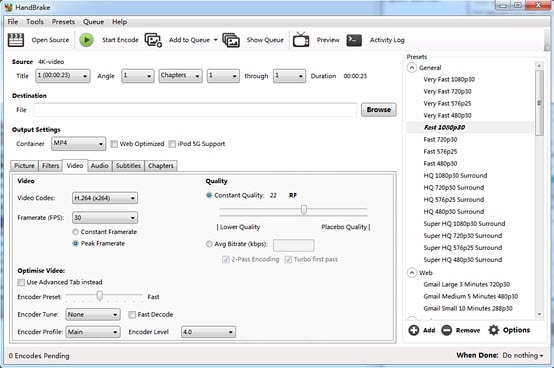Viewport: 554px width, 368px height.
Task: Select the Fast 576p25 preset
Action: point(440,152)
